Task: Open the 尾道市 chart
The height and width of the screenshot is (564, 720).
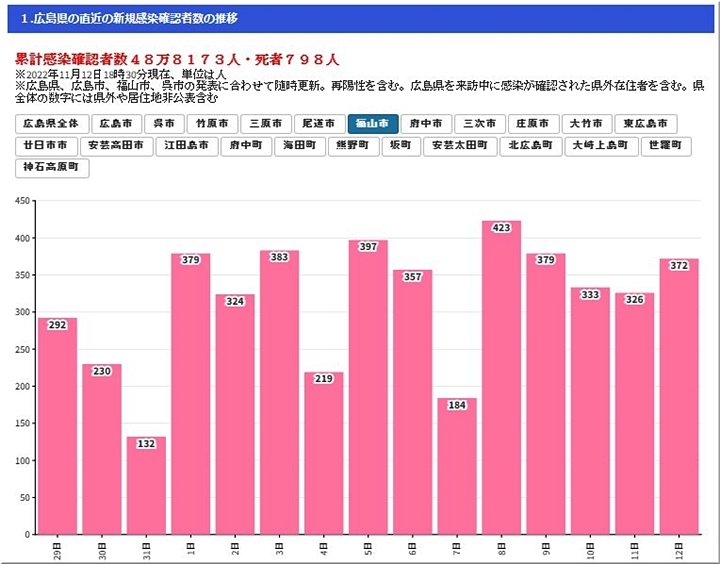Action: pos(320,124)
